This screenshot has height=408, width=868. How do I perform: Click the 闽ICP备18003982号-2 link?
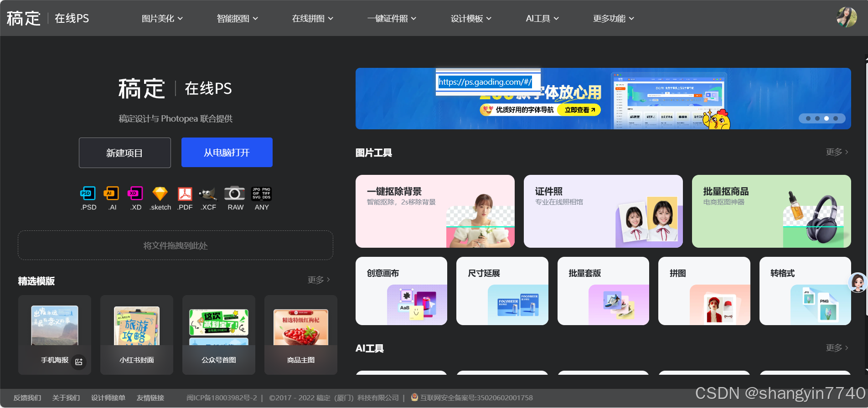pos(222,398)
